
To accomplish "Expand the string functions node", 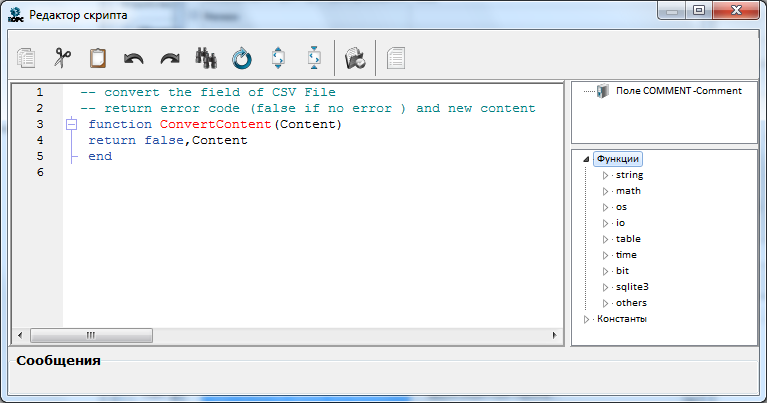I will [x=605, y=175].
